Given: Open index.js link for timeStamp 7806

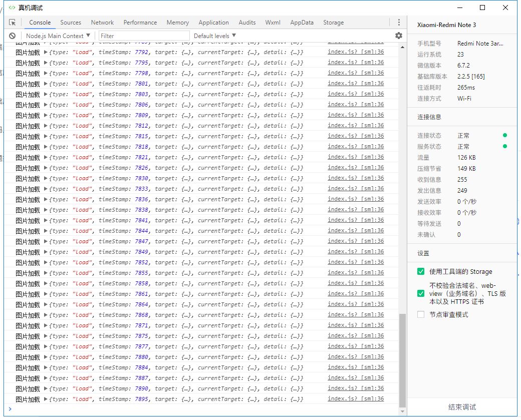Looking at the screenshot, I should pyautogui.click(x=356, y=104).
